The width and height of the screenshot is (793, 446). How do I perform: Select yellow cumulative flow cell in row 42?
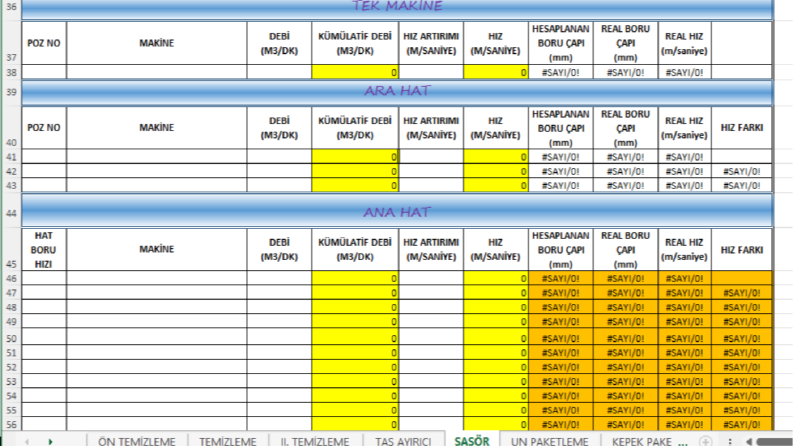pos(355,171)
